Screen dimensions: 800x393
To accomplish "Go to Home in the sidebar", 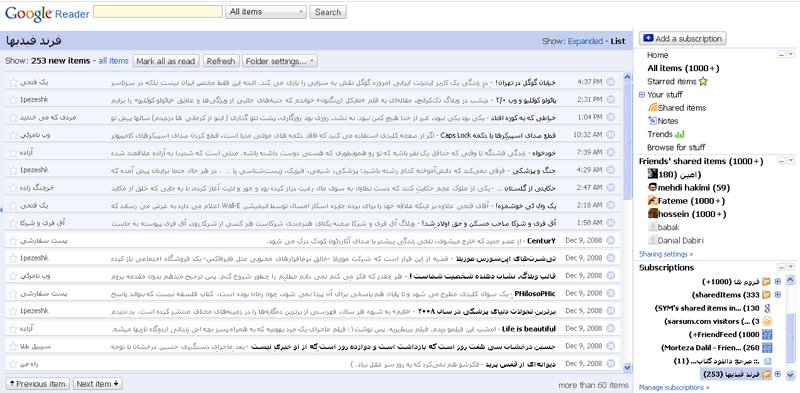I will tap(658, 55).
